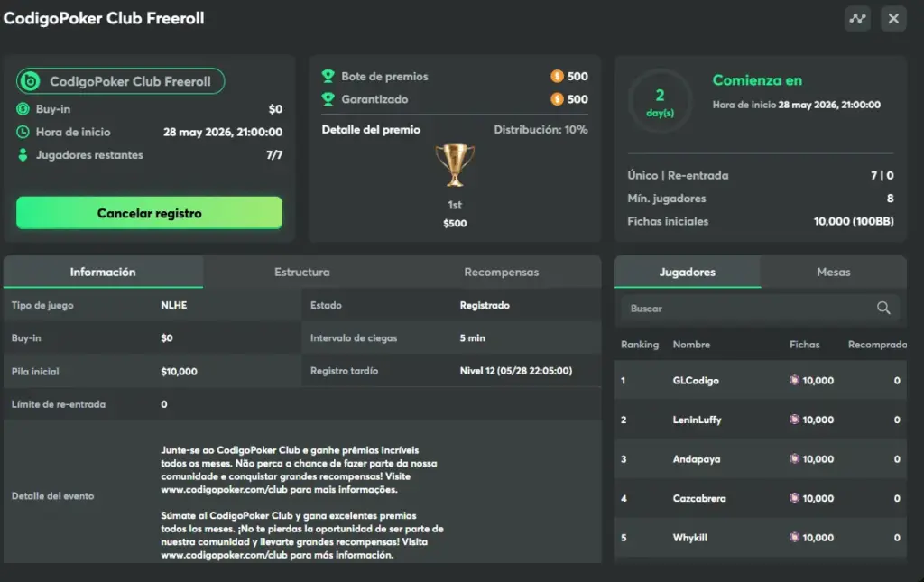924x582 pixels.
Task: Click the Distribución: 10% label
Action: (x=541, y=130)
